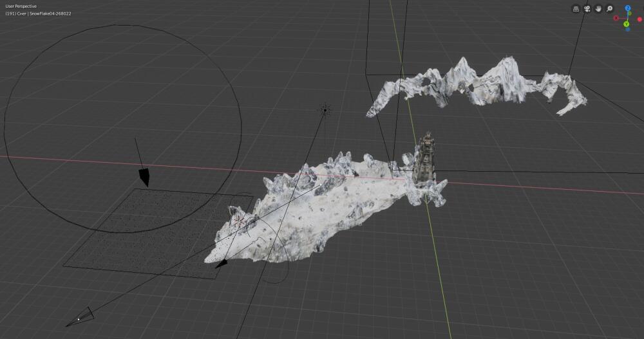The width and height of the screenshot is (644, 339).
Task: Select the pan view hand icon
Action: pyautogui.click(x=598, y=8)
